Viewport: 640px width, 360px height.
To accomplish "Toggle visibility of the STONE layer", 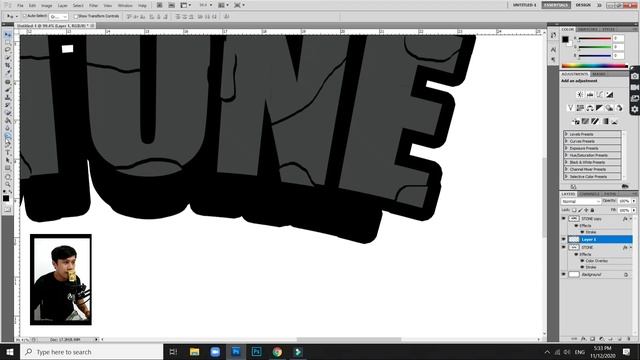I will (564, 247).
